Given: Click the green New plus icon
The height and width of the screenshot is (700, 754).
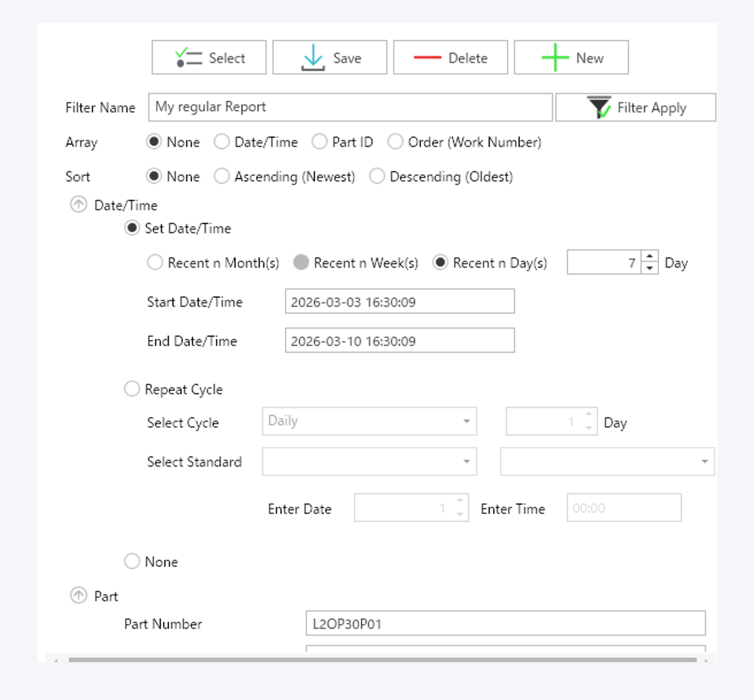Looking at the screenshot, I should coord(555,58).
